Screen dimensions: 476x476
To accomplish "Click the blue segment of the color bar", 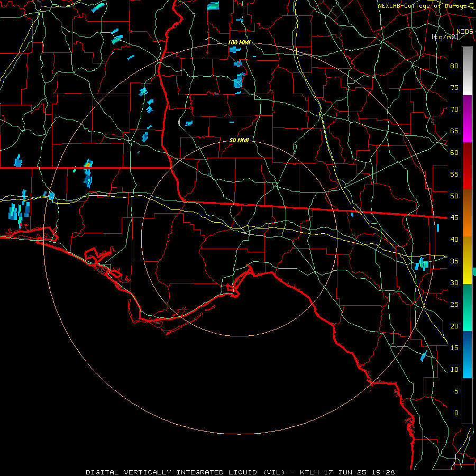I will tap(467, 354).
